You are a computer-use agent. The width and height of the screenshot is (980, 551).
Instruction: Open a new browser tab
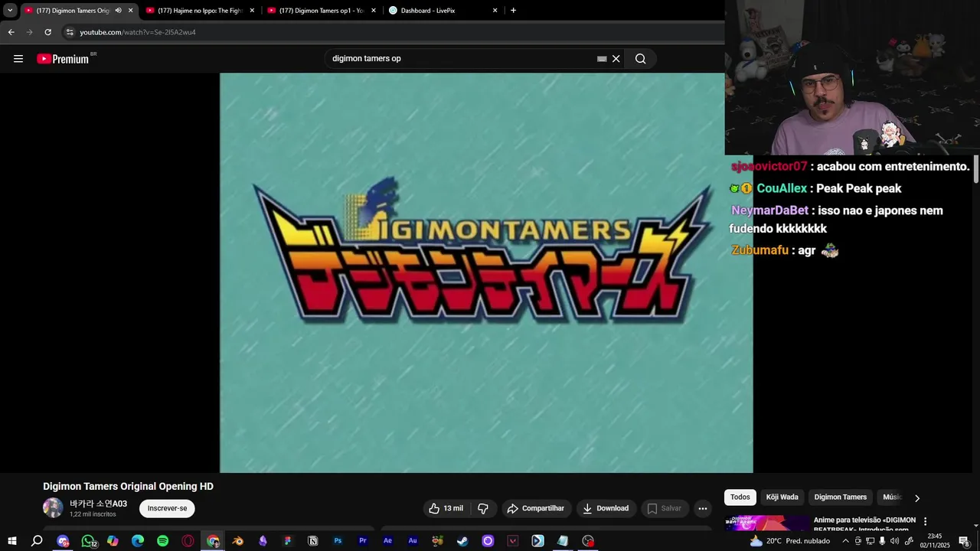coord(513,10)
